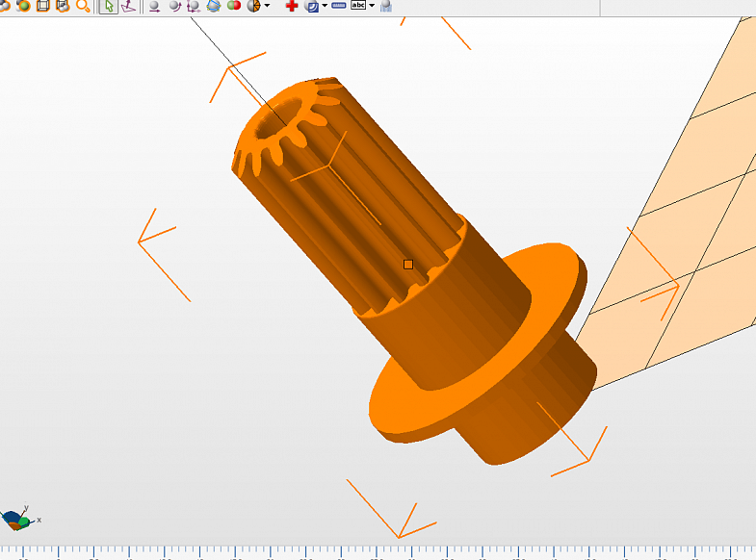Viewport: 756px width, 560px height.
Task: Select the sketch plane tool icon
Action: (128, 6)
